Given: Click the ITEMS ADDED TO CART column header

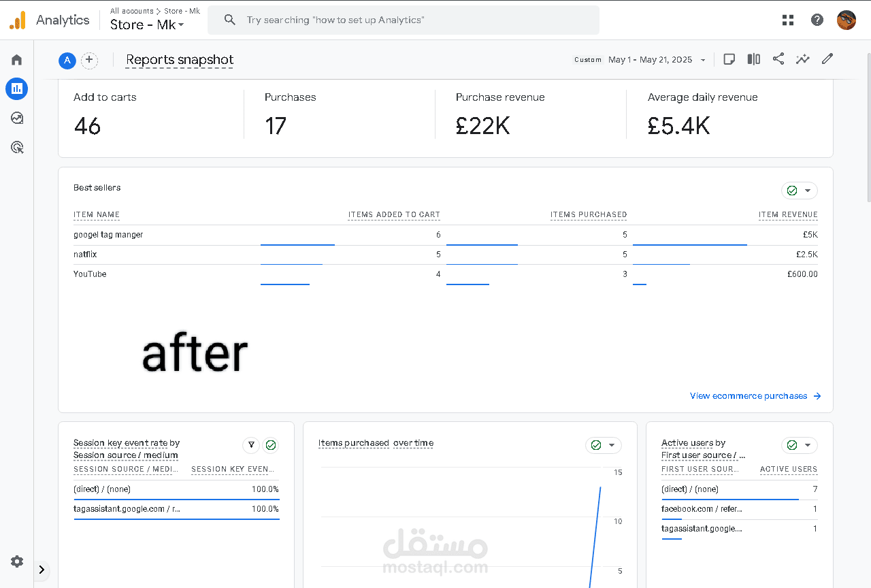Looking at the screenshot, I should point(394,215).
